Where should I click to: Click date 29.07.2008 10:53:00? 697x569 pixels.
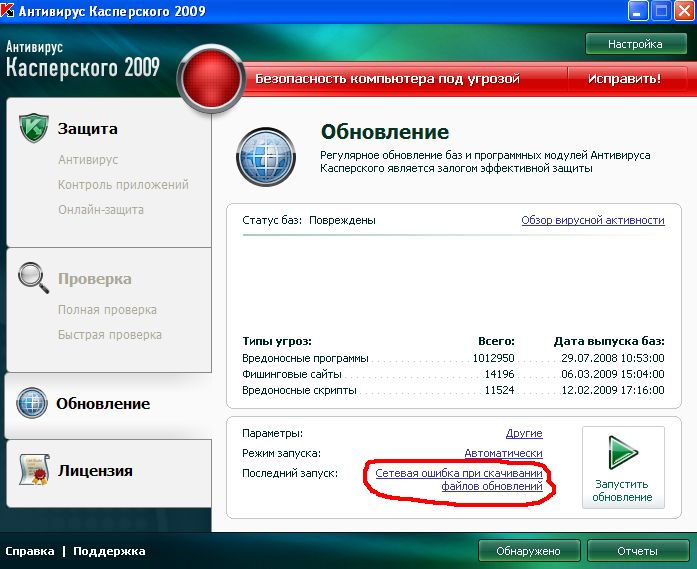click(x=613, y=358)
